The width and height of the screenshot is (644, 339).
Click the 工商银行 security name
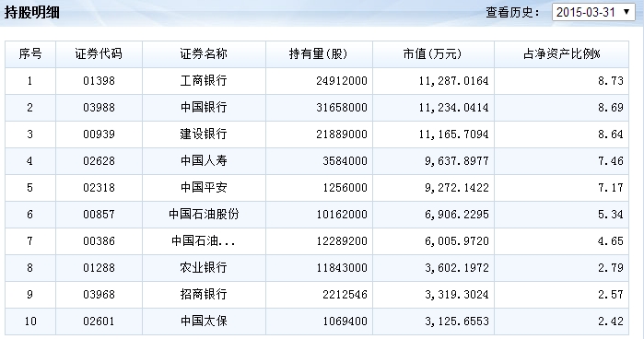204,80
